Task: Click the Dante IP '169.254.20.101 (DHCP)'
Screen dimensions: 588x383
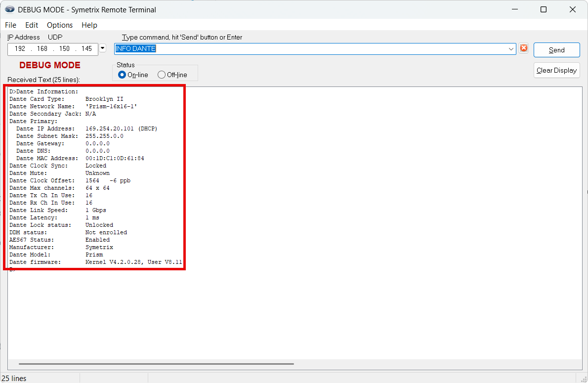Action: tap(121, 128)
